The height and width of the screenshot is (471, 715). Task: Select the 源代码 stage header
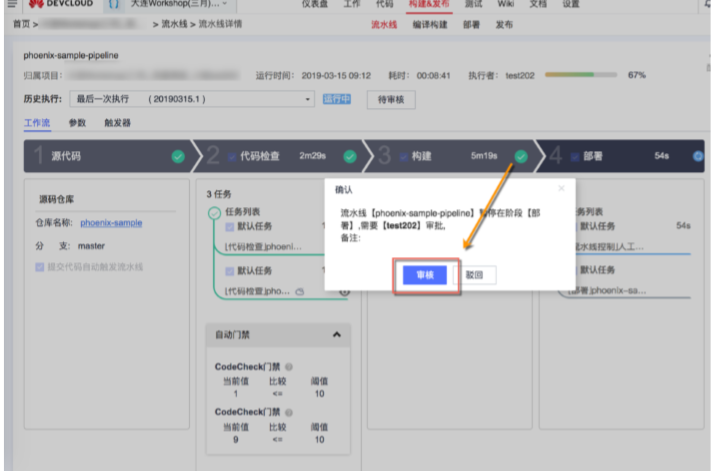[109, 156]
